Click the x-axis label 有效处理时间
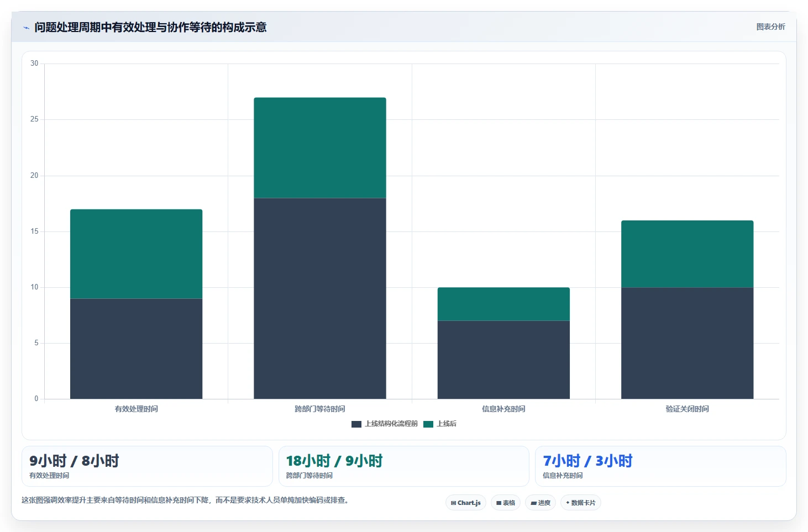Image resolution: width=808 pixels, height=532 pixels. tap(136, 409)
